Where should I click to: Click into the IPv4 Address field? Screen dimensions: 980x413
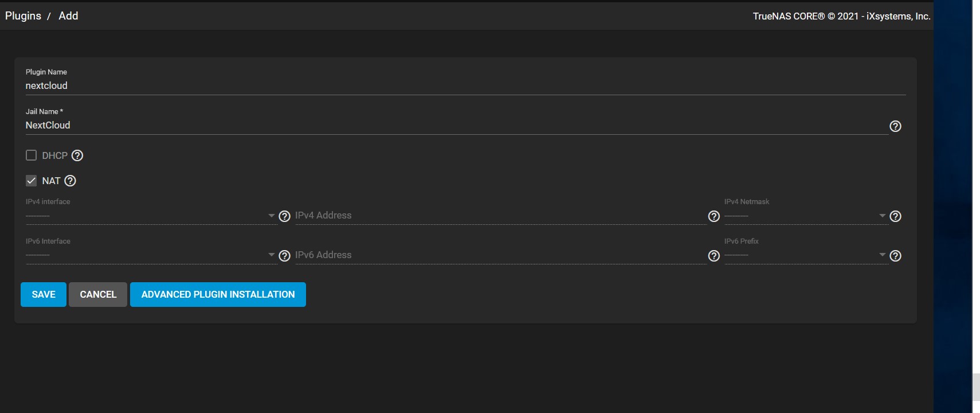pyautogui.click(x=500, y=216)
